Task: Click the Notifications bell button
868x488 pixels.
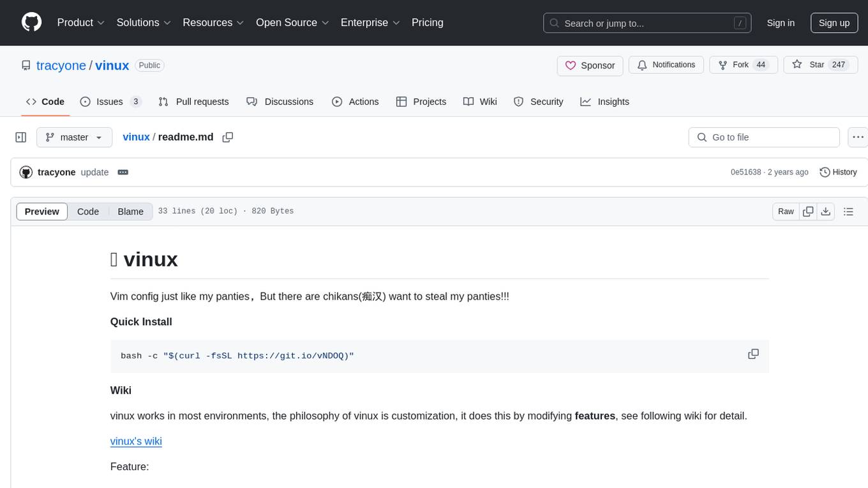Action: [x=666, y=65]
